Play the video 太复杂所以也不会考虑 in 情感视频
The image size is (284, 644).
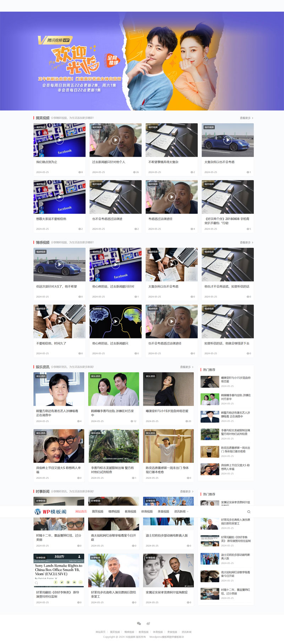(x=171, y=264)
